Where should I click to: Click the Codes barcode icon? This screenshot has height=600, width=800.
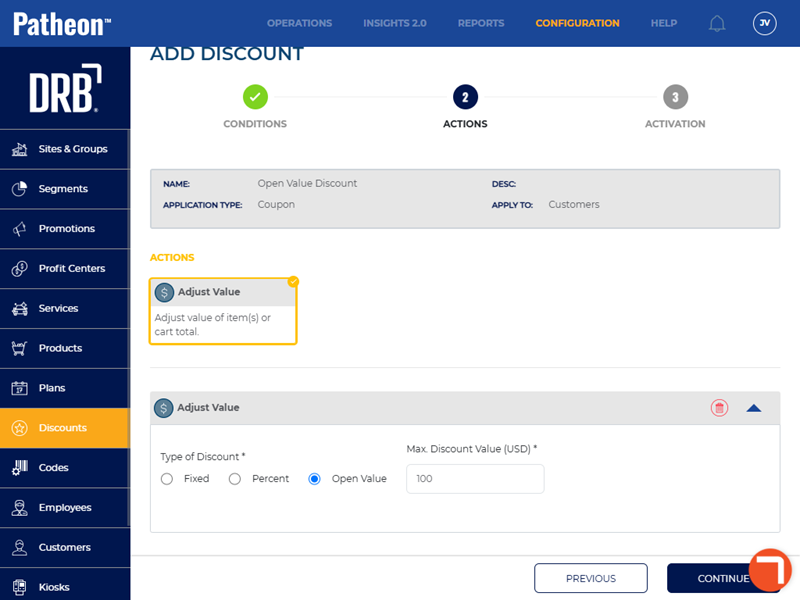pyautogui.click(x=19, y=467)
